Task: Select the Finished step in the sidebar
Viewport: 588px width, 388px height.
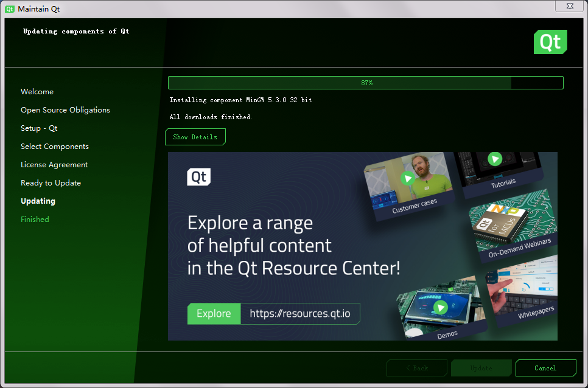Action: coord(35,219)
